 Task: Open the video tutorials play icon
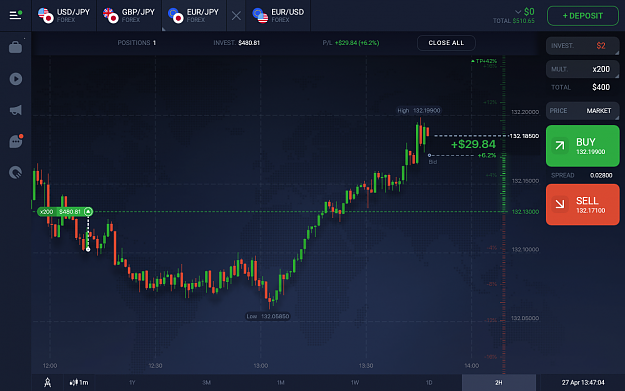[x=16, y=79]
